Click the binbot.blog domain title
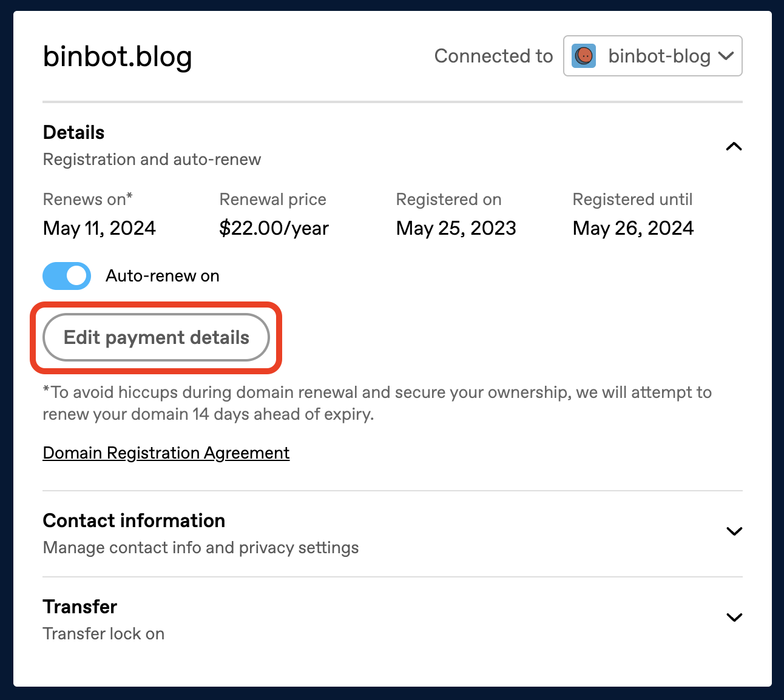 [x=118, y=56]
